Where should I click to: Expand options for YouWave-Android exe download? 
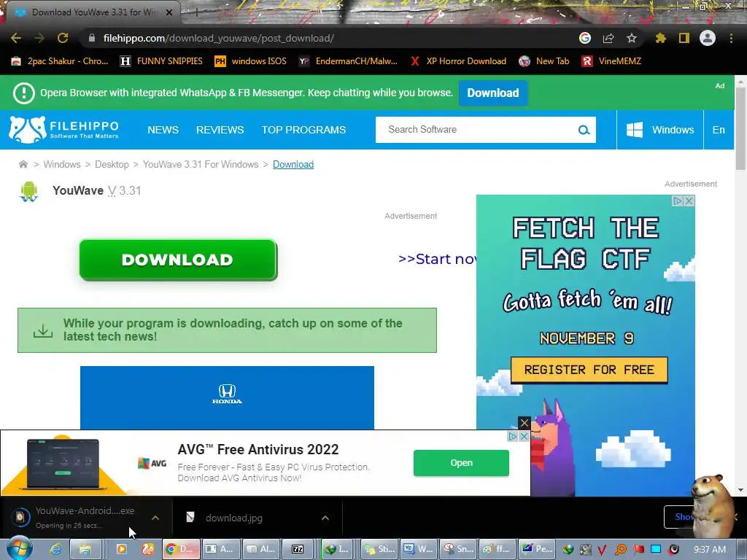pyautogui.click(x=155, y=518)
